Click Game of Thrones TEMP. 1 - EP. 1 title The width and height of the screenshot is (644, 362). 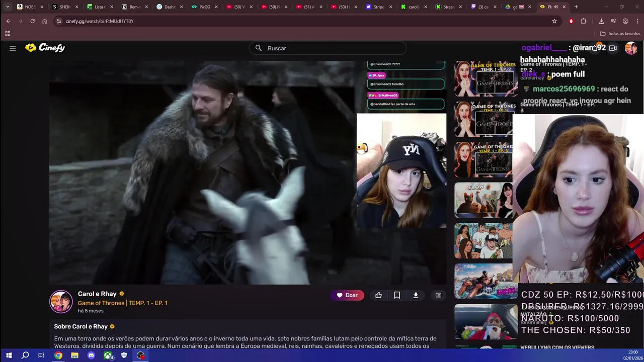click(123, 303)
